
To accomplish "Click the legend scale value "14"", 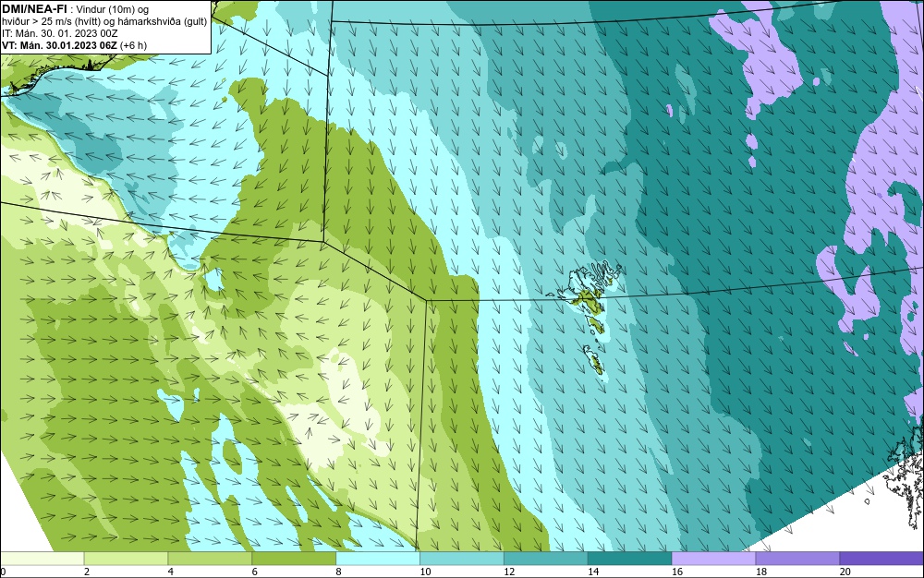I will 593,572.
